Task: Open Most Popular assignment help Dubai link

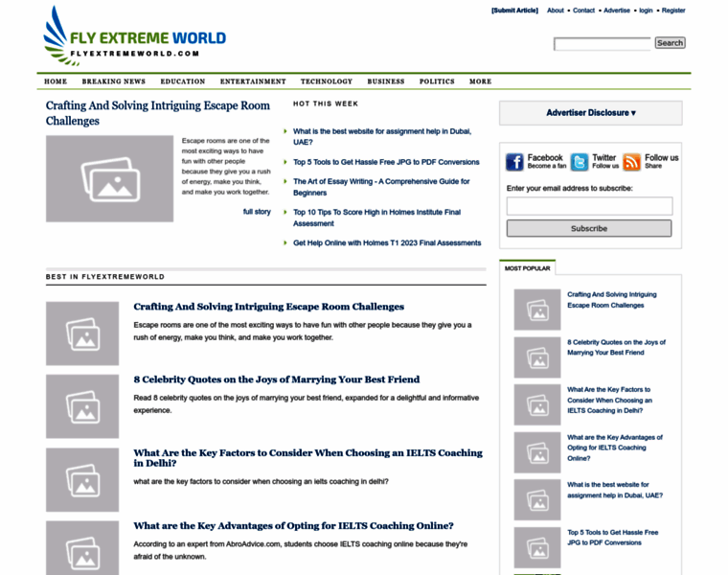Action: (615, 490)
